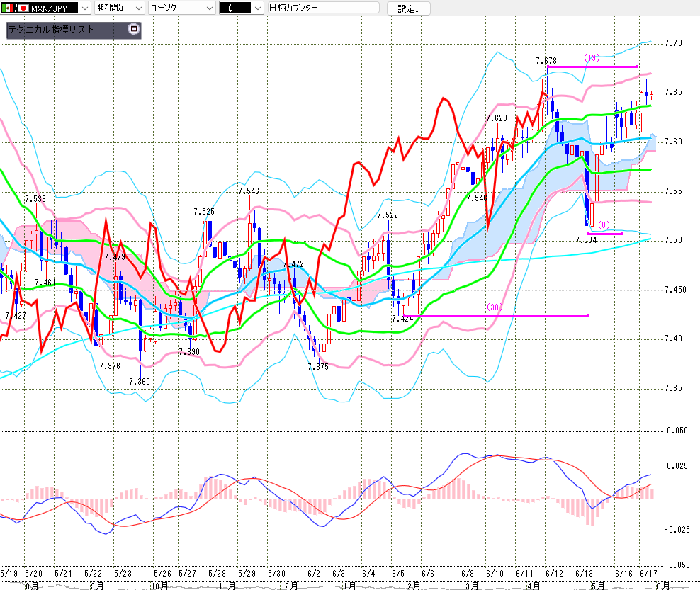Click the 5/19 date label

click(x=9, y=574)
